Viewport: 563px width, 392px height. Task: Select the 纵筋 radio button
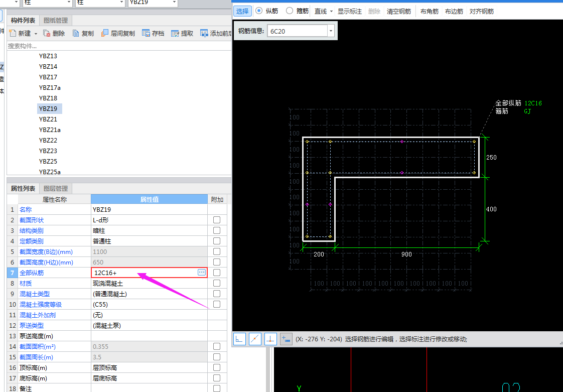point(259,11)
